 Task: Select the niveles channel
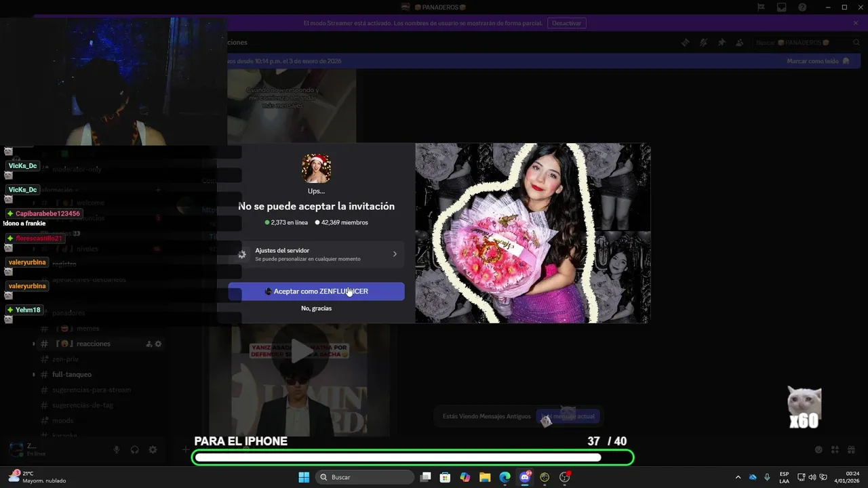tap(87, 249)
